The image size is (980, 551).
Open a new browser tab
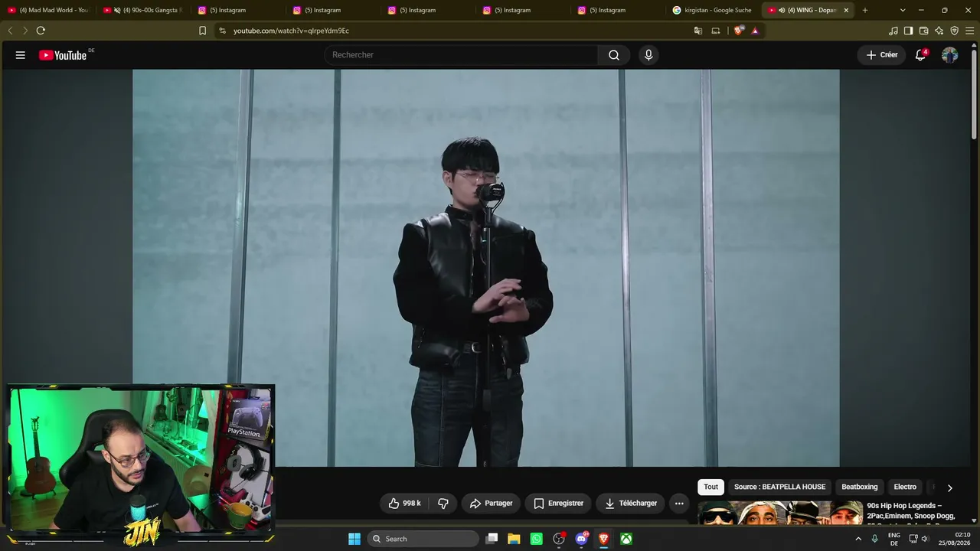[x=865, y=10]
